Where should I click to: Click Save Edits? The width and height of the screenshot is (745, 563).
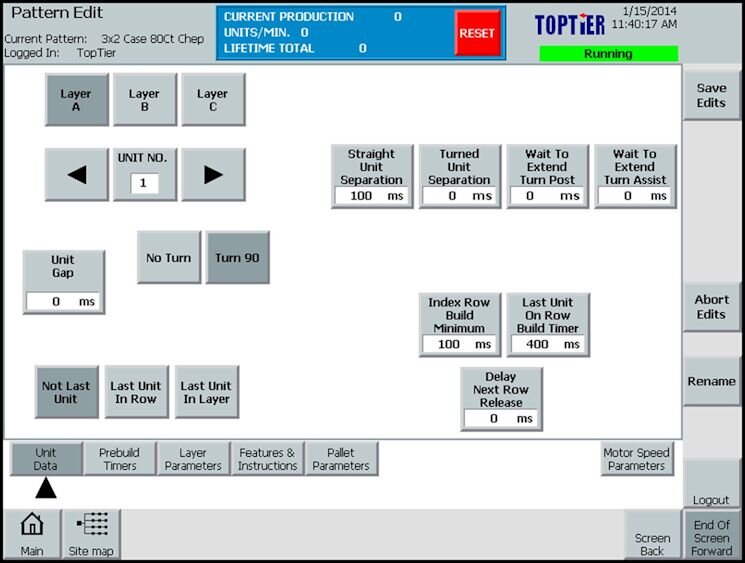click(711, 95)
